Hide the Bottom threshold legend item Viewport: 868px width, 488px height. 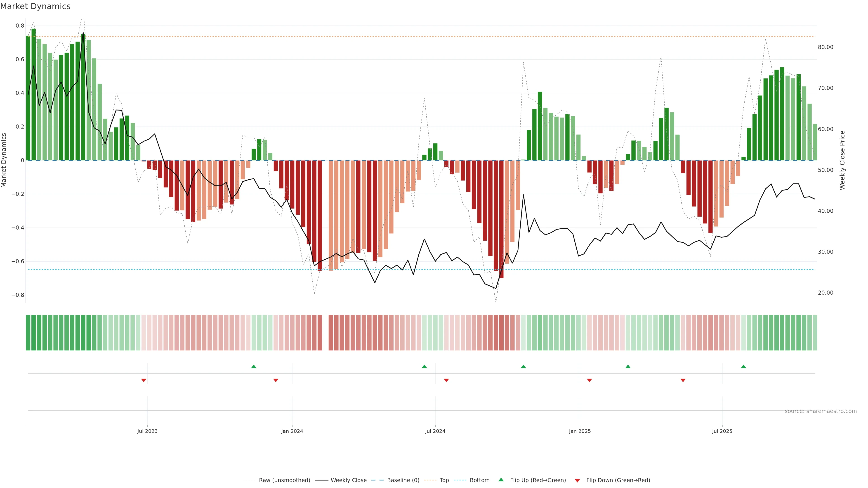pyautogui.click(x=479, y=480)
